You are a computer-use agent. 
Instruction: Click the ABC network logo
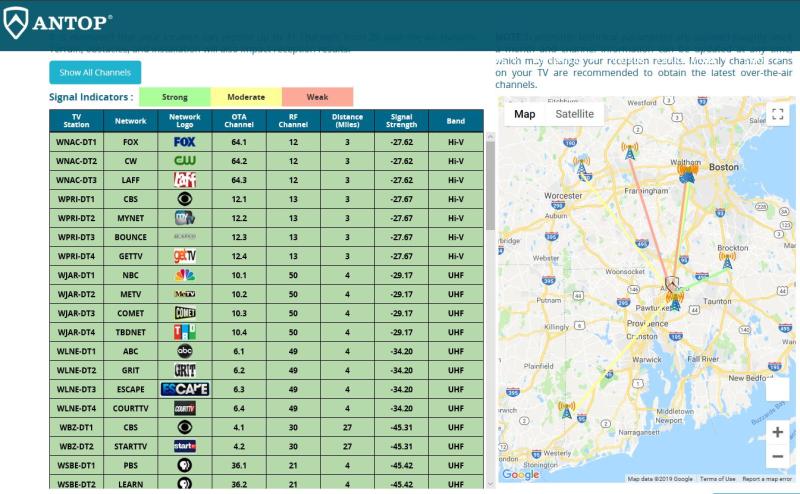[x=185, y=351]
